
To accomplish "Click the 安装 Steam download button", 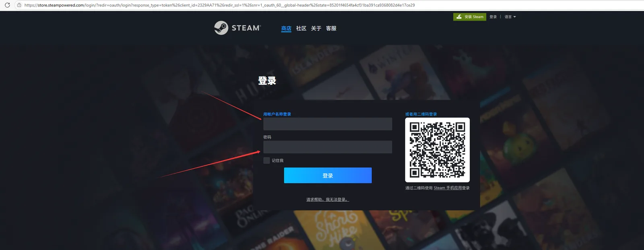I will (470, 17).
